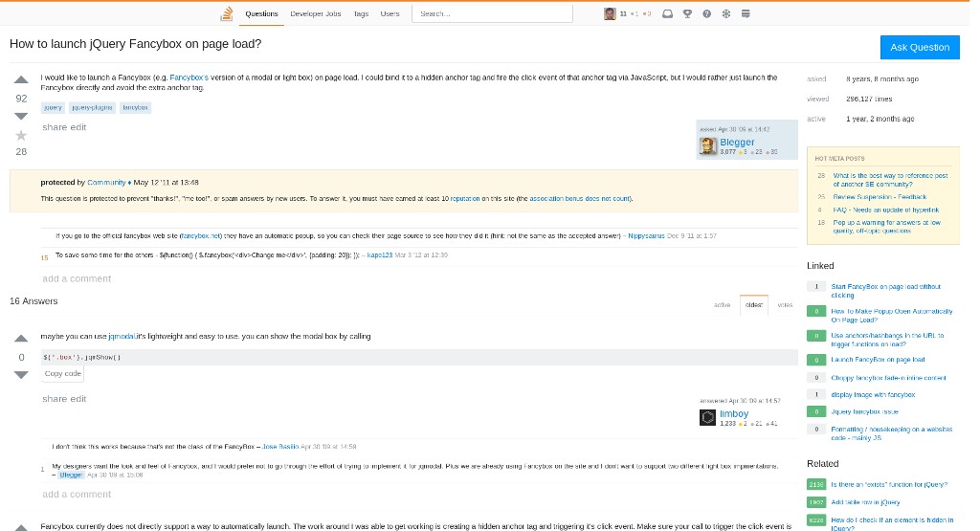Click Blegger's avatar on the question card

pos(708,146)
